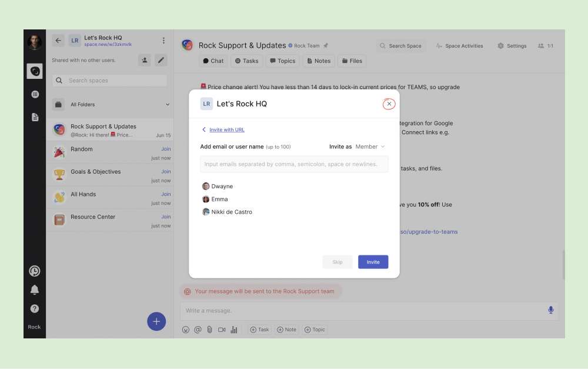
Task: Open the spaces icon in left rail
Action: (x=35, y=71)
